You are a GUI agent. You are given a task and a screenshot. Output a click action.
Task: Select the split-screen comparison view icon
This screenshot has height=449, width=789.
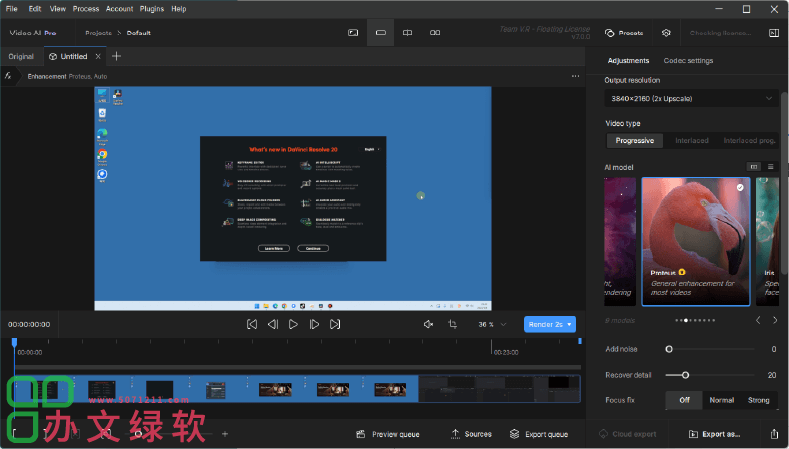pyautogui.click(x=408, y=33)
